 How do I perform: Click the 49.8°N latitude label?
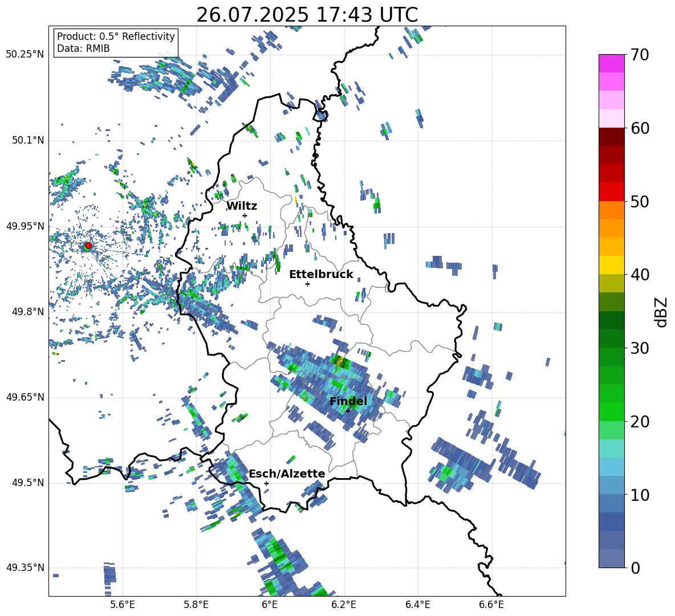28,312
